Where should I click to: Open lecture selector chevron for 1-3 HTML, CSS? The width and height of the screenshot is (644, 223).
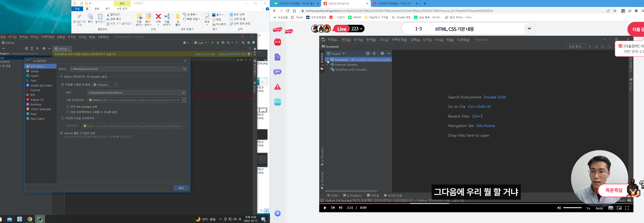click(529, 29)
